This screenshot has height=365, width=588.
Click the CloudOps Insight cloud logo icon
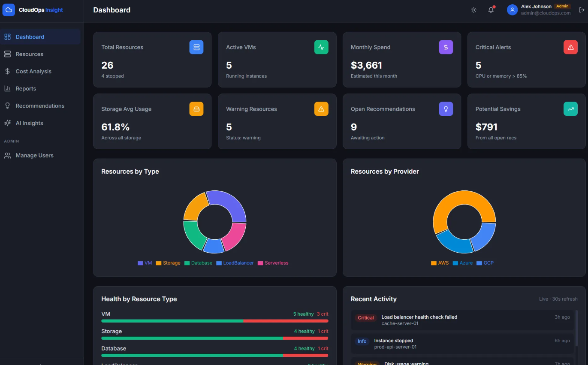pyautogui.click(x=9, y=10)
